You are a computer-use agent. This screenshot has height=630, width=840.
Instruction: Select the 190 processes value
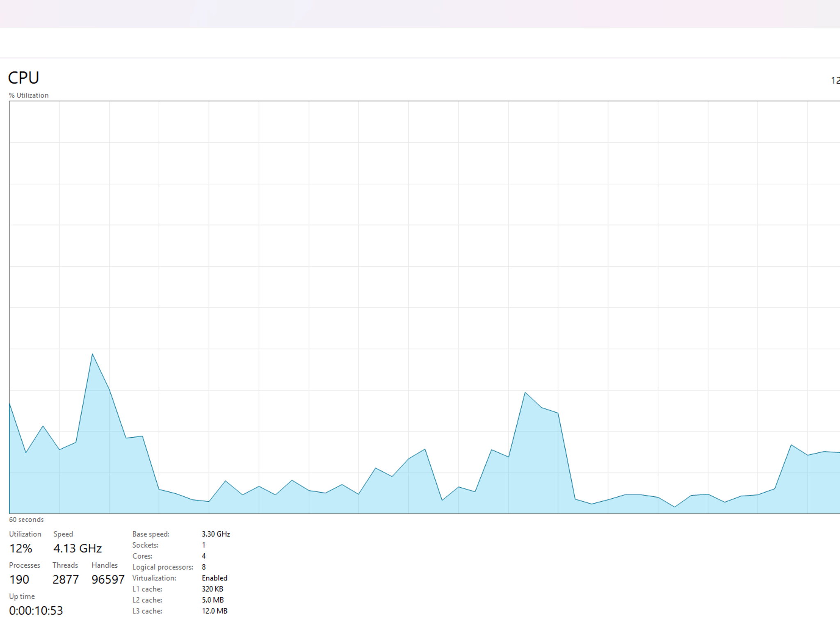pos(19,580)
